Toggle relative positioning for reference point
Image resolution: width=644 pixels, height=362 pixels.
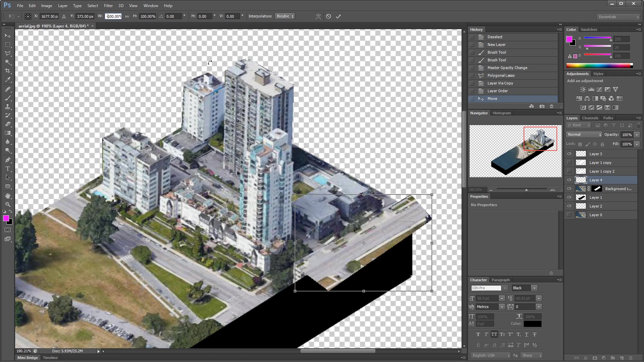64,16
